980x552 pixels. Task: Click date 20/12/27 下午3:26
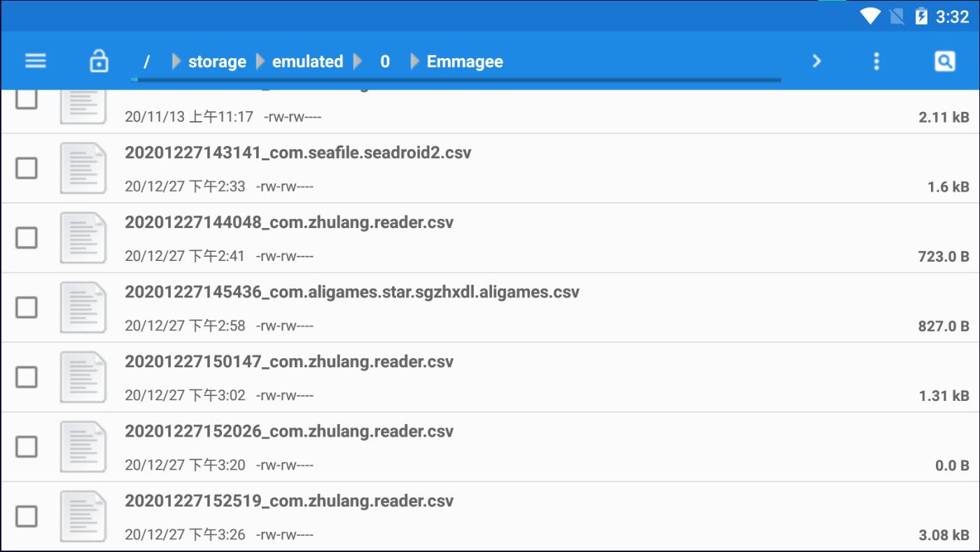[185, 535]
